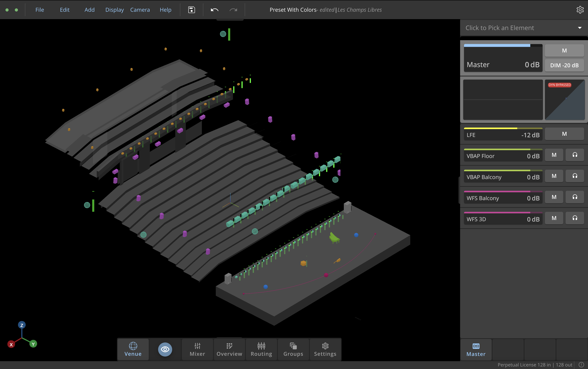Open the Routing panel
This screenshot has width=588, height=369.
(261, 349)
